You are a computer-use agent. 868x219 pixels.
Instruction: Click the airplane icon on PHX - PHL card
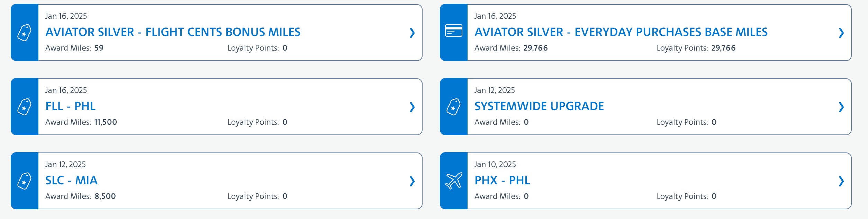pos(453,181)
